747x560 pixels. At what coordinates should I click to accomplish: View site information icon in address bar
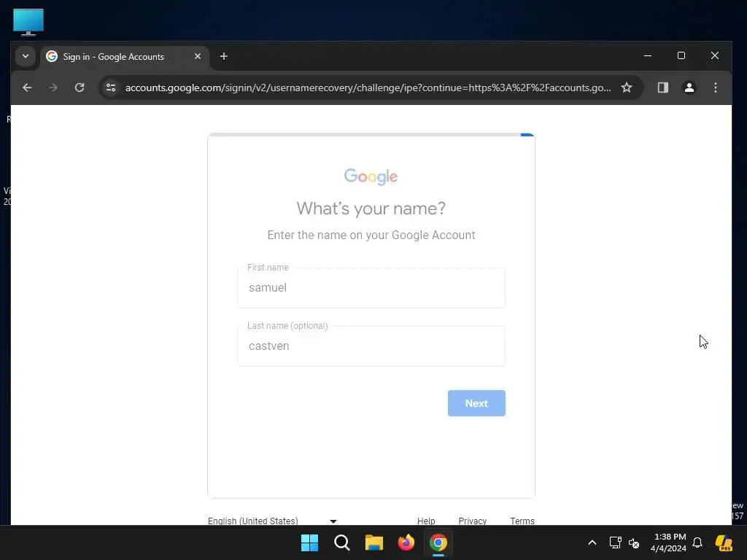pos(111,87)
